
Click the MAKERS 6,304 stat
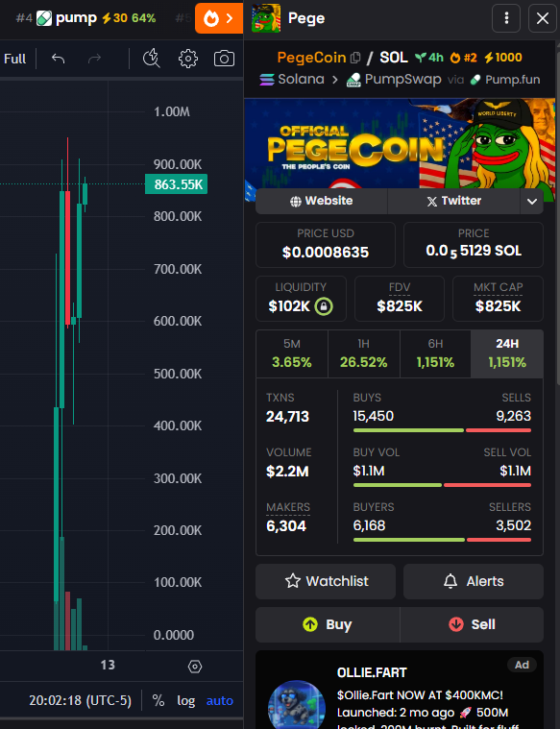[288, 518]
